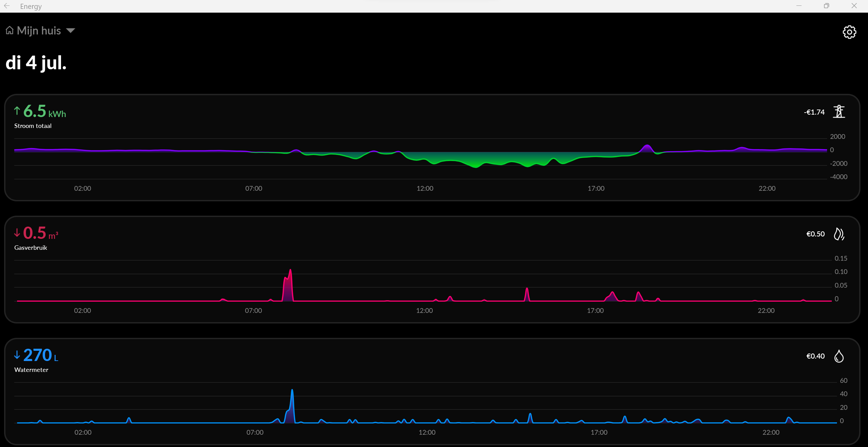The height and width of the screenshot is (447, 868).
Task: Click the house icon beside Mijn huis
Action: click(10, 31)
